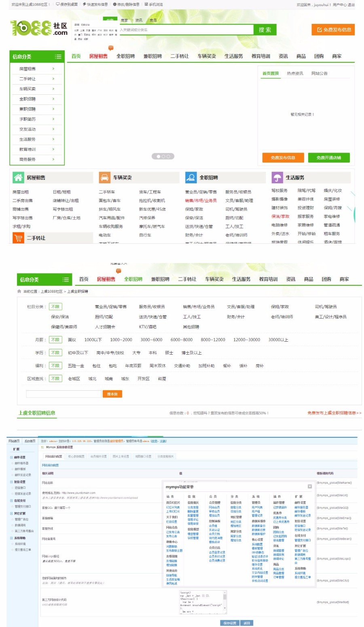Collapse the 在线支付 sidebar section
Viewport: 364px width, 627px height.
pyautogui.click(x=11, y=501)
